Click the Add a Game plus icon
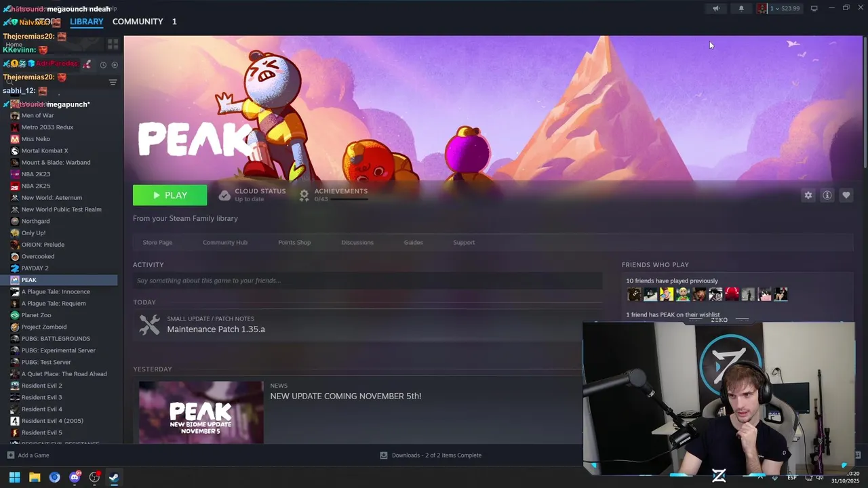This screenshot has height=488, width=868. point(10,455)
